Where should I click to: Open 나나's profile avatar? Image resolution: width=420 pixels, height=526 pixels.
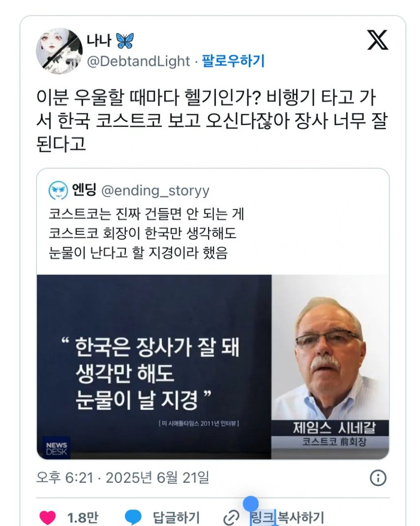[60, 51]
